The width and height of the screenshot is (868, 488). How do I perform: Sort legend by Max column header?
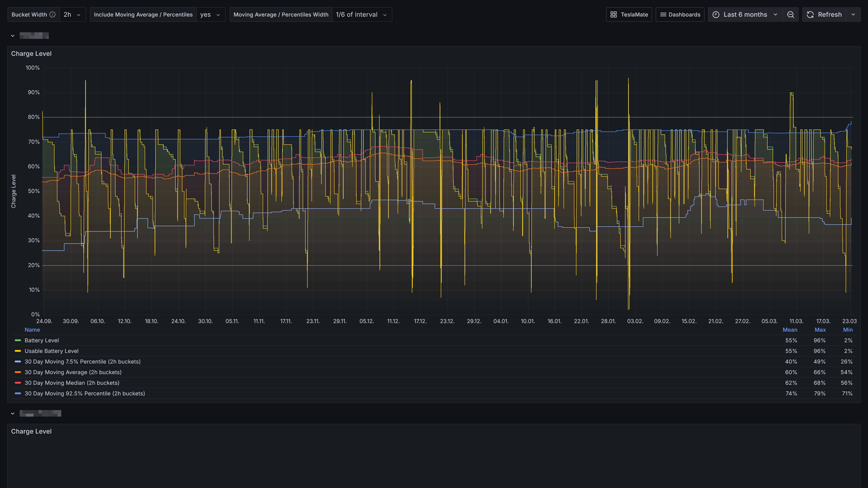(x=820, y=330)
